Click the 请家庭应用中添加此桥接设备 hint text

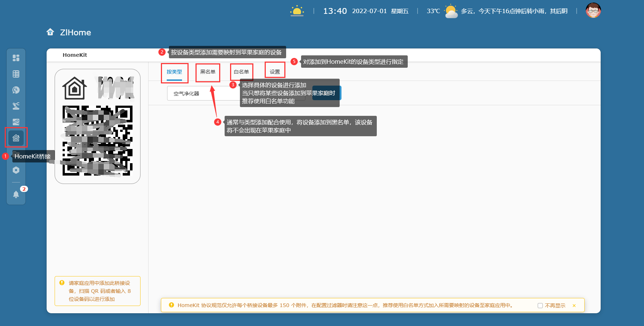point(99,291)
